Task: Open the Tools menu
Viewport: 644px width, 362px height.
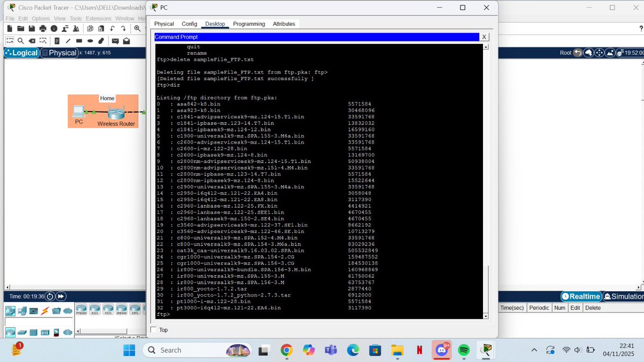Action: [76, 18]
